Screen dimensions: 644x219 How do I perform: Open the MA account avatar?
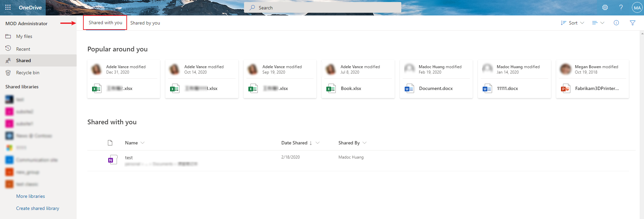click(637, 7)
